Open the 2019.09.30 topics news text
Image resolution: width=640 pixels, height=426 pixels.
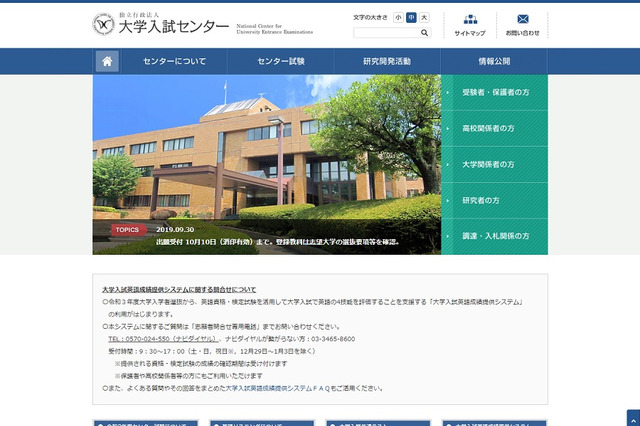coord(278,236)
